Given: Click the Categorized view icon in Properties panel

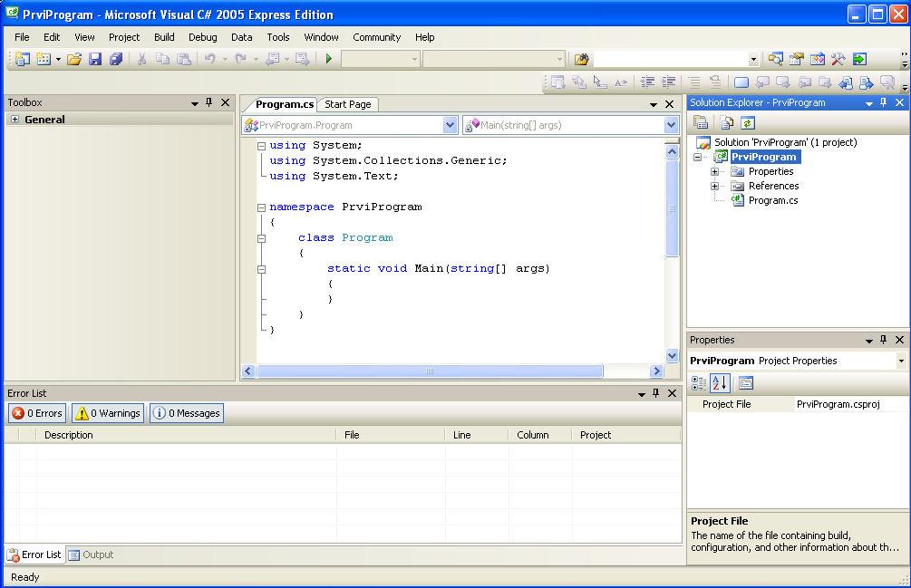Looking at the screenshot, I should click(x=699, y=383).
